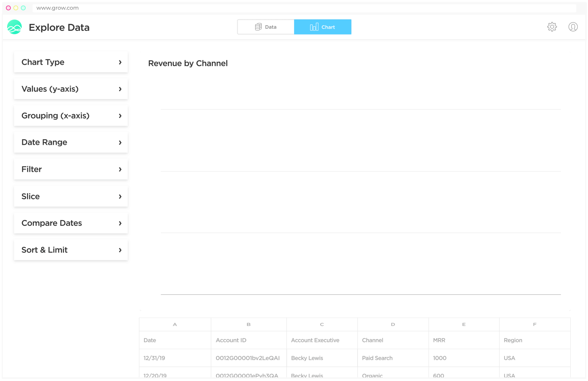Switch to the Data view tab
This screenshot has height=381, width=588.
265,27
